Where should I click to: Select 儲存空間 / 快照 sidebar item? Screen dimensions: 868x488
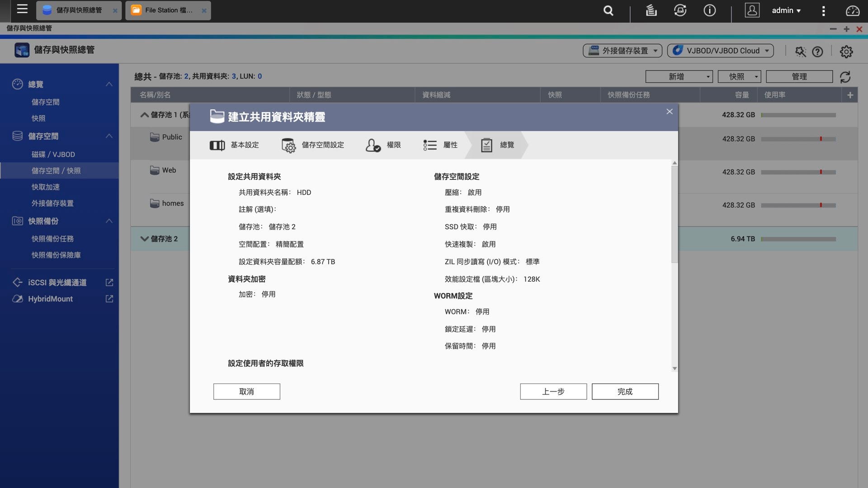(x=59, y=171)
